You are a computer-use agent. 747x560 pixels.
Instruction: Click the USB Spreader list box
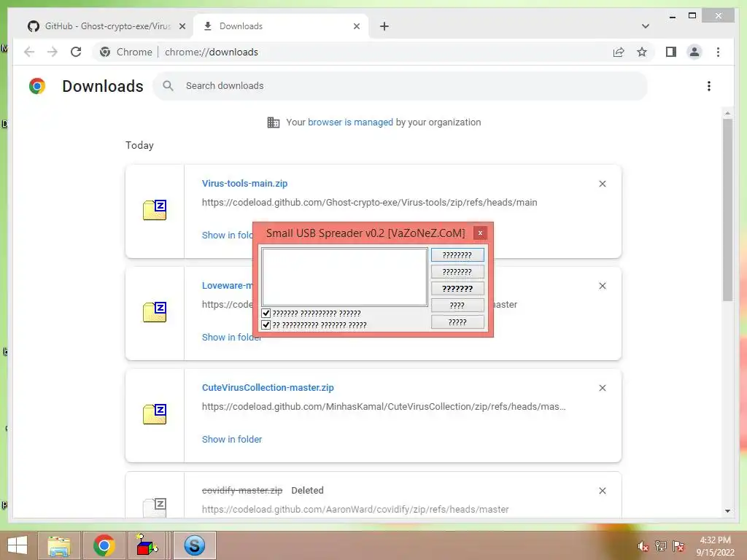click(344, 276)
